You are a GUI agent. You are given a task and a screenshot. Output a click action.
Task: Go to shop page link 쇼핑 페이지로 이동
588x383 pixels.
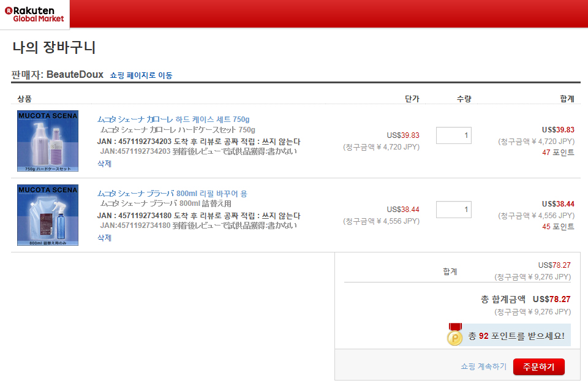coord(141,75)
